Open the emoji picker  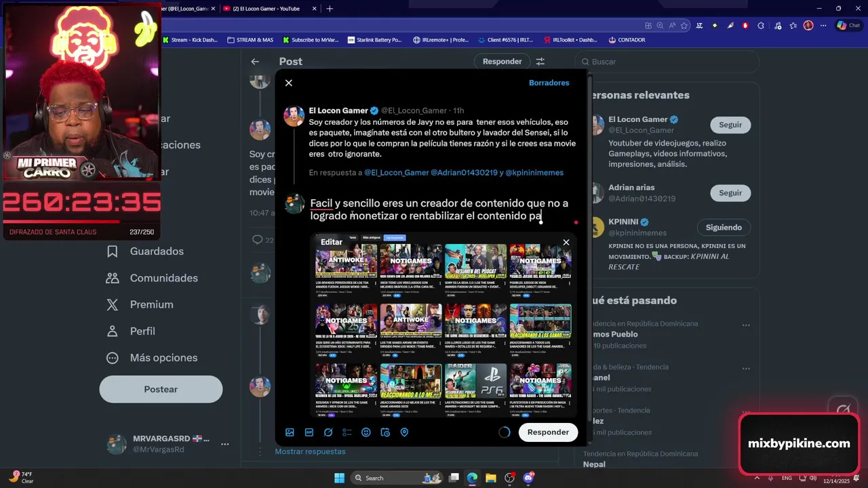366,432
